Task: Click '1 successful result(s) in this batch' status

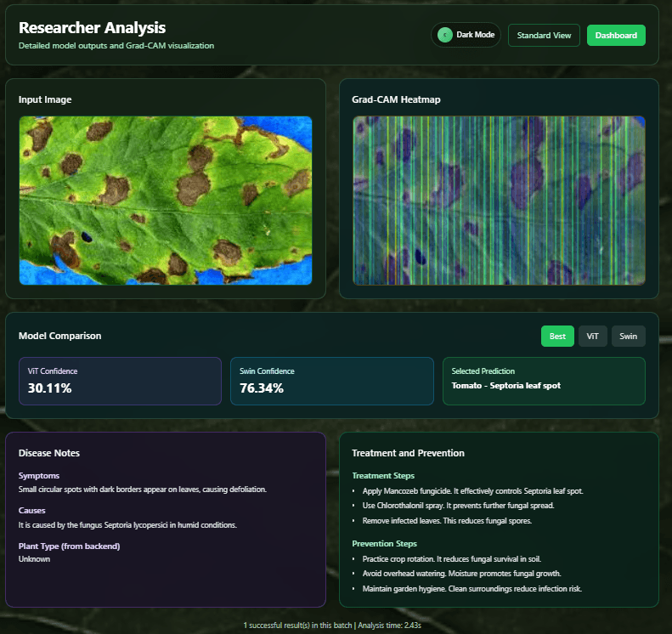Action: coord(297,626)
